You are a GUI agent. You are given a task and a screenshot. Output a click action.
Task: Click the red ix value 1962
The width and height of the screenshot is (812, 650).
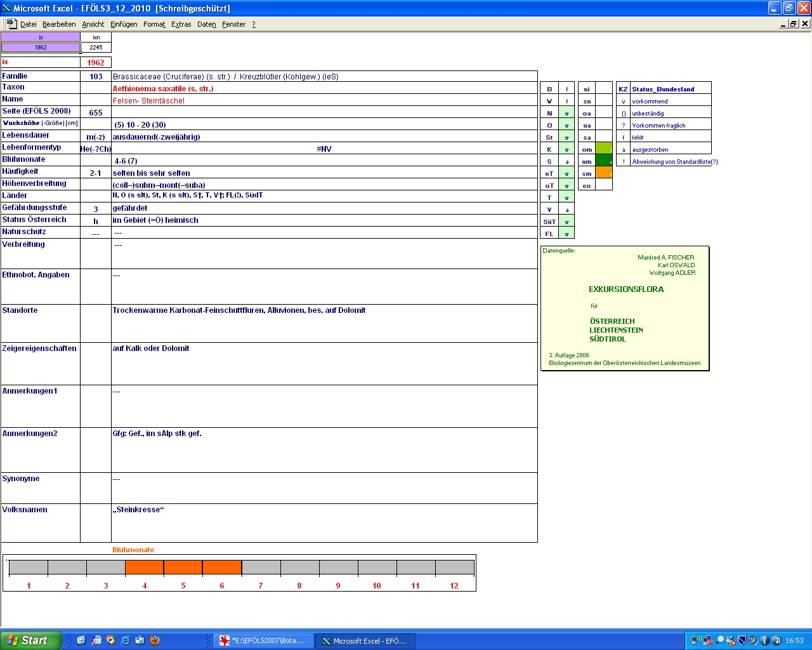click(x=96, y=62)
